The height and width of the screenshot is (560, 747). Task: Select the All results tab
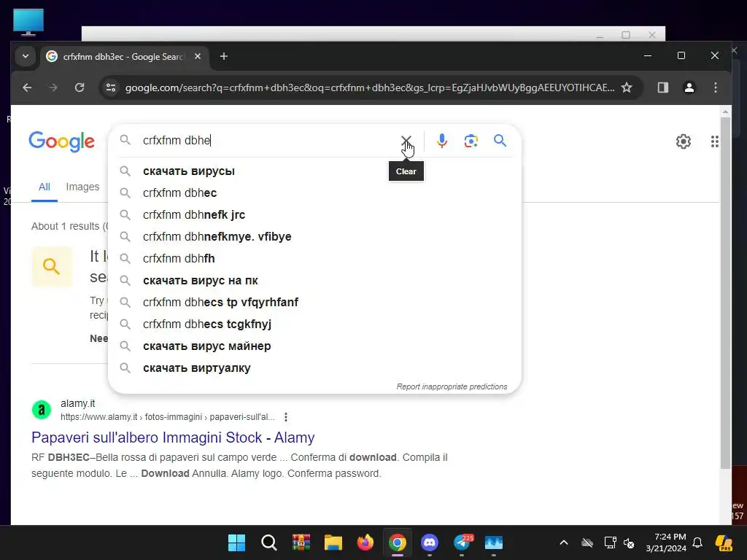coord(44,187)
